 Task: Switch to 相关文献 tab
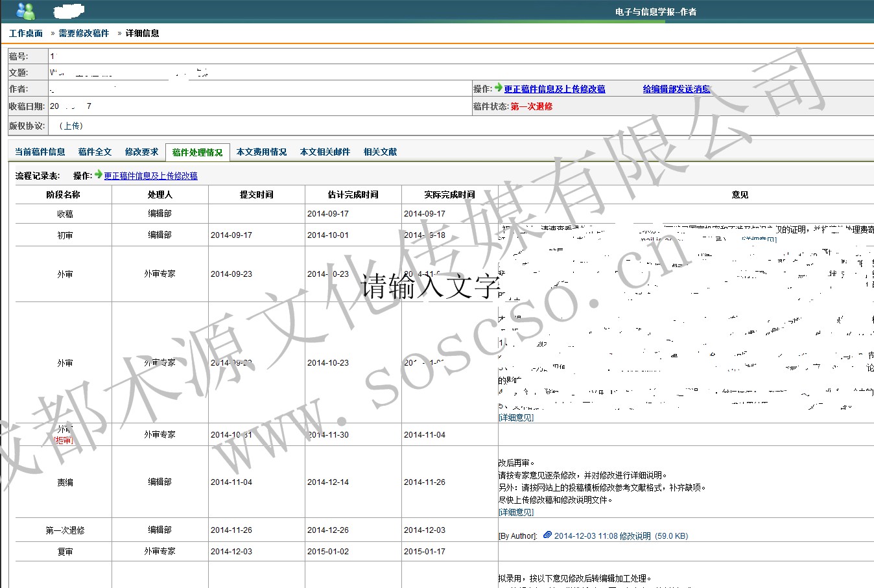tap(381, 152)
